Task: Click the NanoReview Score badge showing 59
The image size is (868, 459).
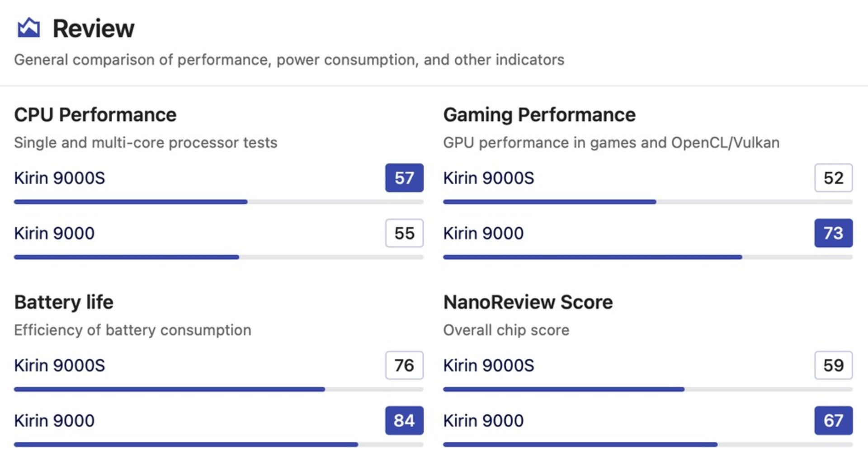Action: [x=833, y=365]
